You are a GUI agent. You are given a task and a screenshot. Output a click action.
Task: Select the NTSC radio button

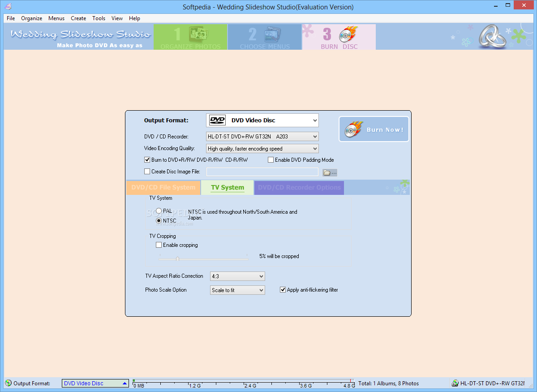[x=159, y=221]
